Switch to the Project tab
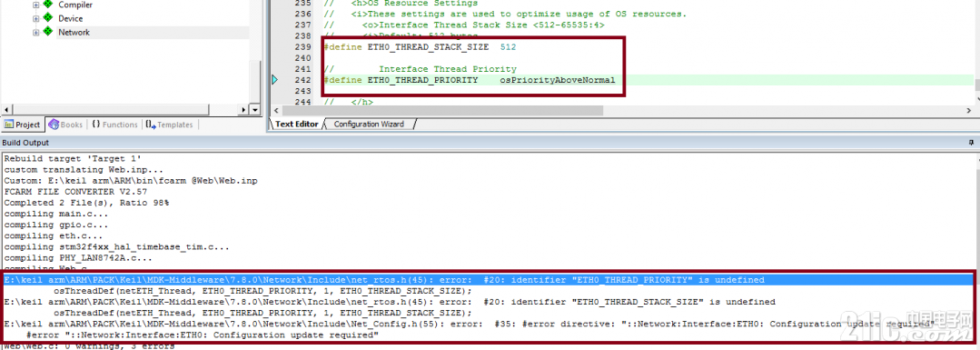This screenshot has height=350, width=980. click(23, 125)
